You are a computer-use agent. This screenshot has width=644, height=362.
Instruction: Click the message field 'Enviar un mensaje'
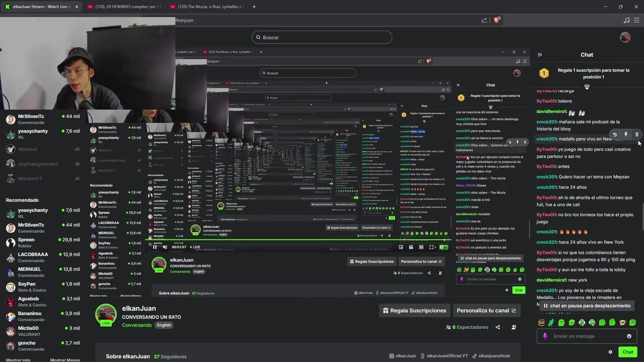[x=587, y=336]
